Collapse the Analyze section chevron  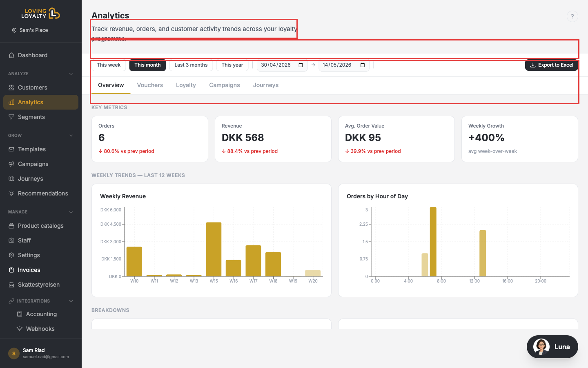pyautogui.click(x=71, y=74)
